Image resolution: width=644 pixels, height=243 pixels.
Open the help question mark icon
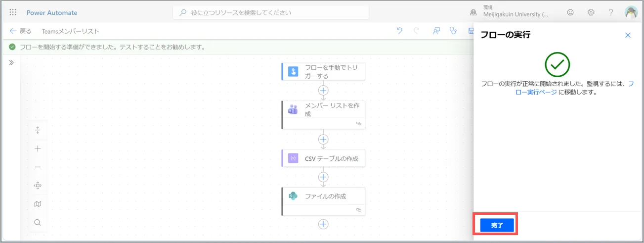(x=611, y=12)
